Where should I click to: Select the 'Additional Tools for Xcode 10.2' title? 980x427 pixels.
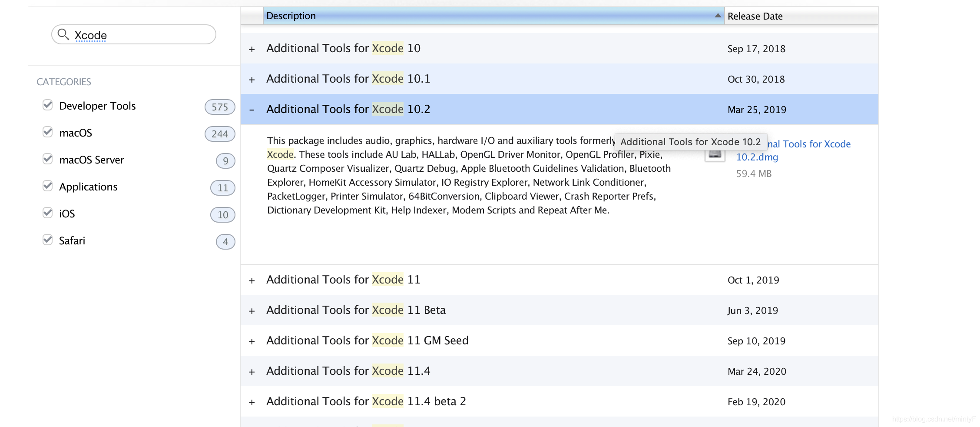coord(348,109)
